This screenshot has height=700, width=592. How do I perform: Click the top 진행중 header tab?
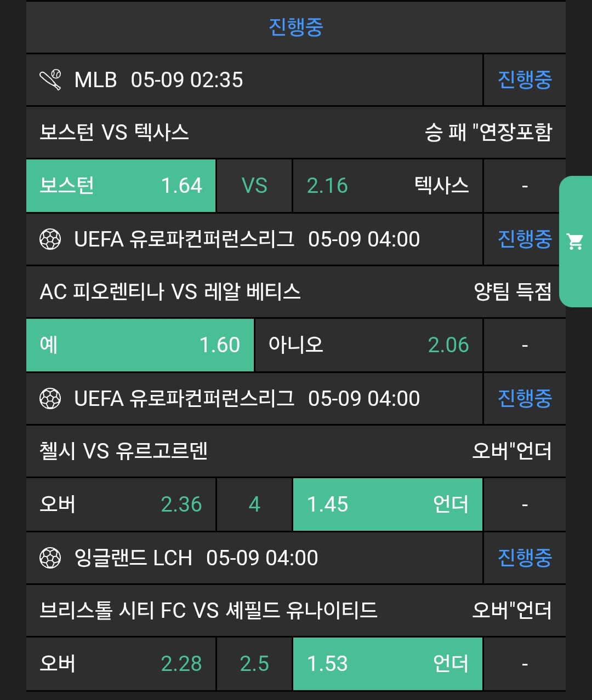click(296, 27)
